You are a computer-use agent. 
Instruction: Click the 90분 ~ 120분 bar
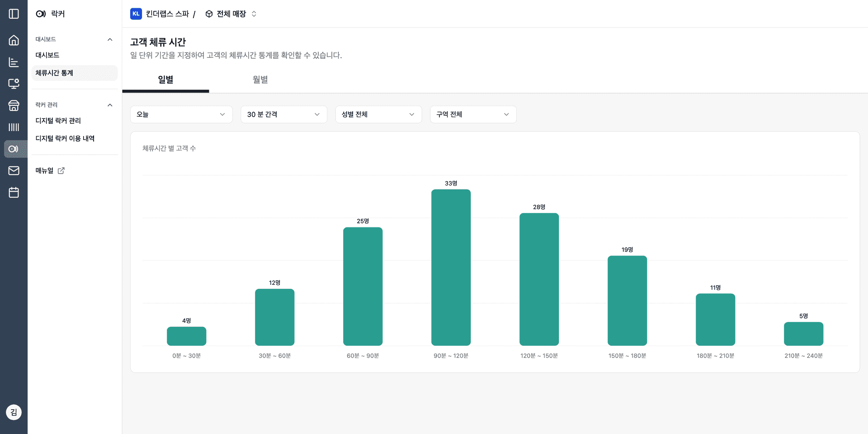(451, 267)
